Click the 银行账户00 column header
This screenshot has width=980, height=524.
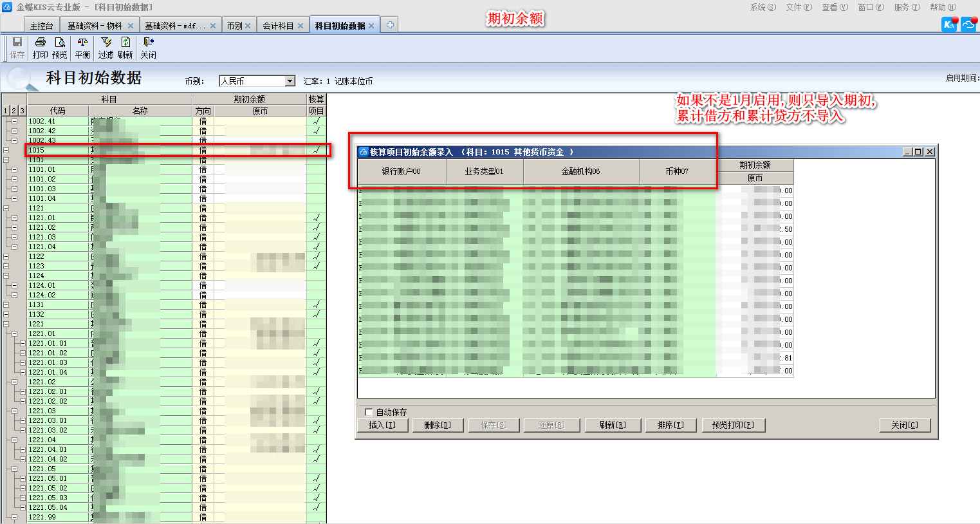click(x=401, y=171)
